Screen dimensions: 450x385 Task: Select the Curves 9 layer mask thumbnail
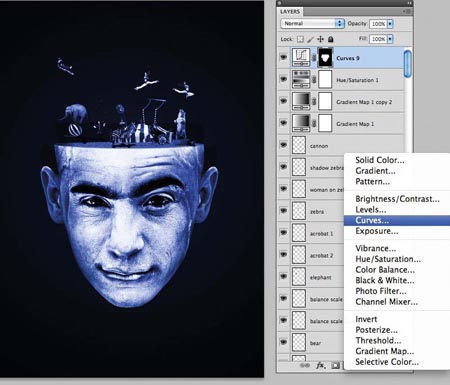(x=325, y=58)
